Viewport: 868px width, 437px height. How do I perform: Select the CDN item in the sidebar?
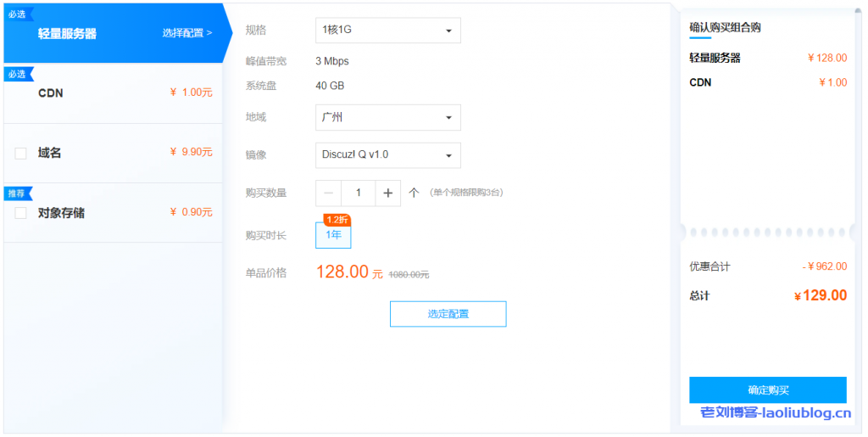[x=114, y=93]
